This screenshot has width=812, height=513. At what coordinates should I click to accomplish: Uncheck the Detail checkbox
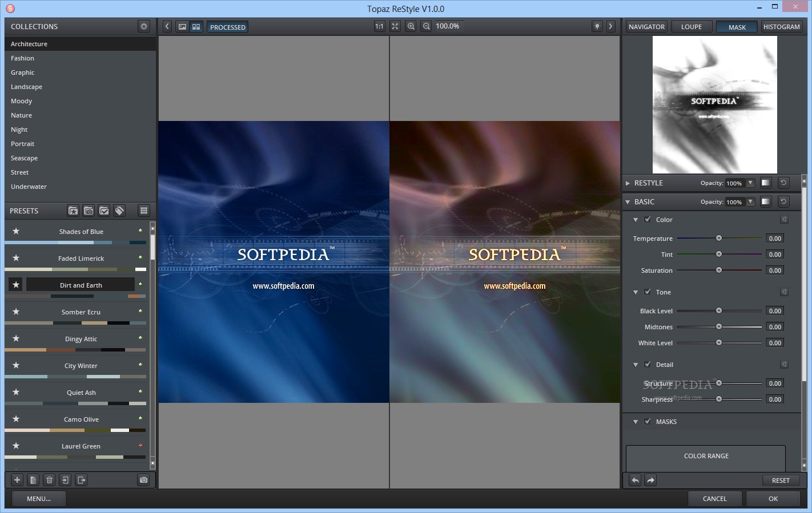point(648,364)
